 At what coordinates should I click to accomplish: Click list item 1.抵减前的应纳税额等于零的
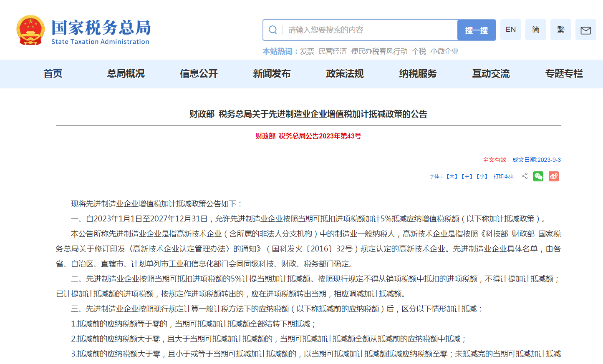point(194,324)
